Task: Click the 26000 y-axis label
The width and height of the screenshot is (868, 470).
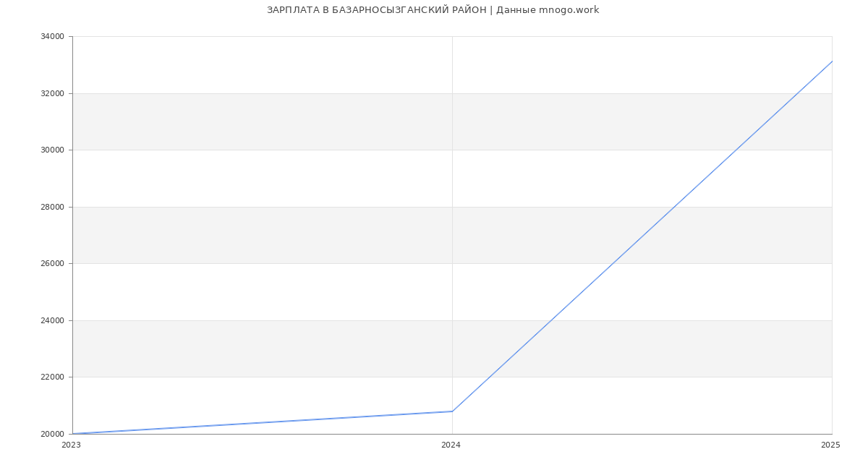Action: [54, 264]
